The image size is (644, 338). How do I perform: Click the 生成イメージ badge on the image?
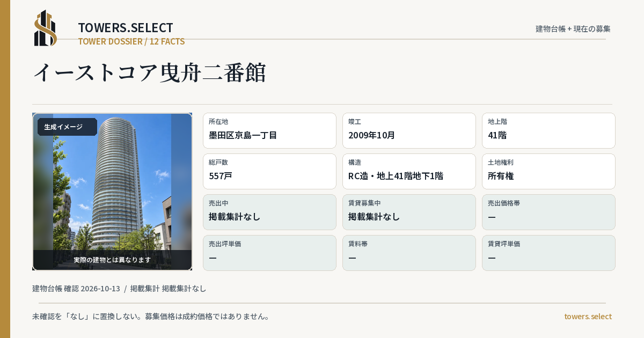click(67, 127)
